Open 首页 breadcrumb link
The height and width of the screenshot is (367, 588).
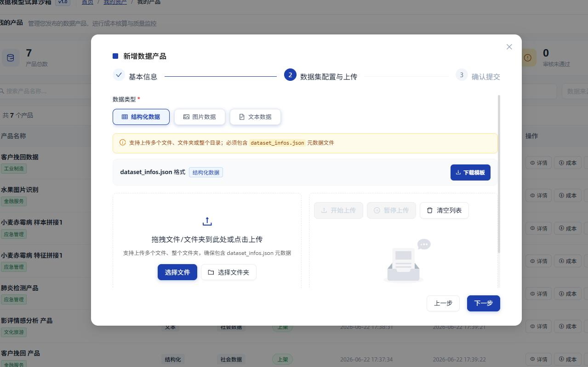coord(87,2)
